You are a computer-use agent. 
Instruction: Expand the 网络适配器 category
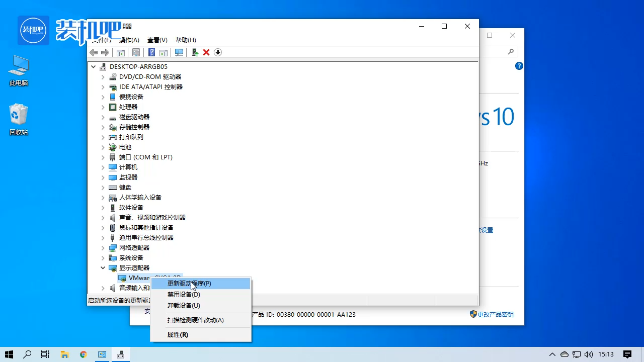tap(103, 247)
